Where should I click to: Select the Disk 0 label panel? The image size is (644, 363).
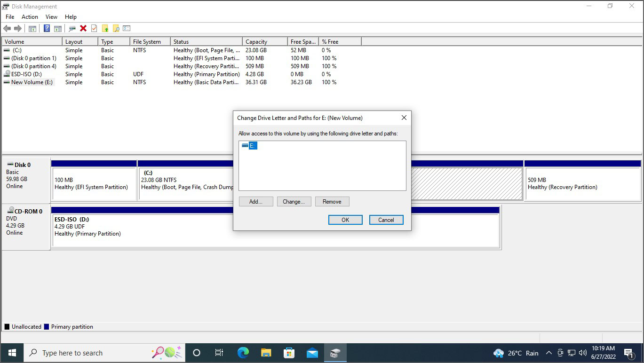26,180
